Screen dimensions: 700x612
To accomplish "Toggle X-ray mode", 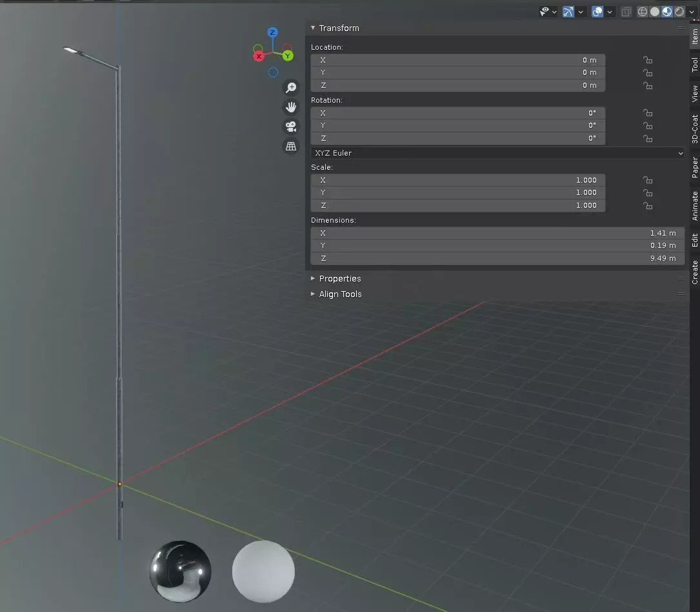I will [626, 12].
